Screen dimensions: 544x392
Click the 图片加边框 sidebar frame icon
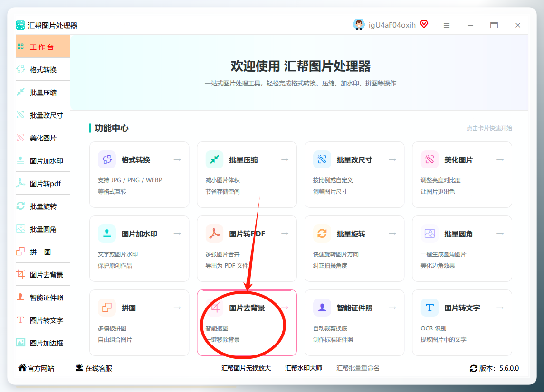[20, 343]
